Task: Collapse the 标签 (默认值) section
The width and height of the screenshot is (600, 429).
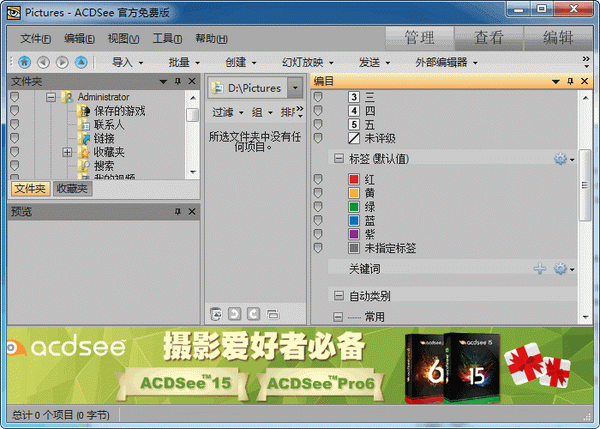Action: pyautogui.click(x=339, y=158)
